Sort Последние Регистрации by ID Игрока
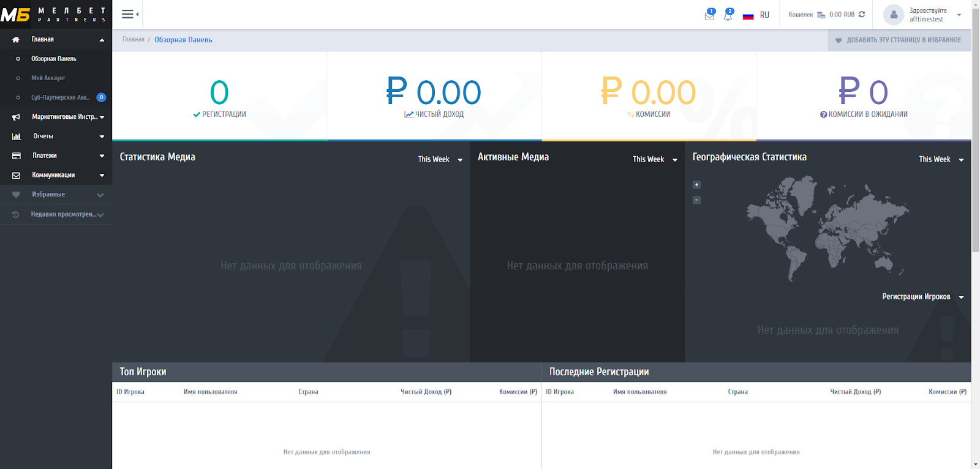The width and height of the screenshot is (980, 469). [x=560, y=392]
